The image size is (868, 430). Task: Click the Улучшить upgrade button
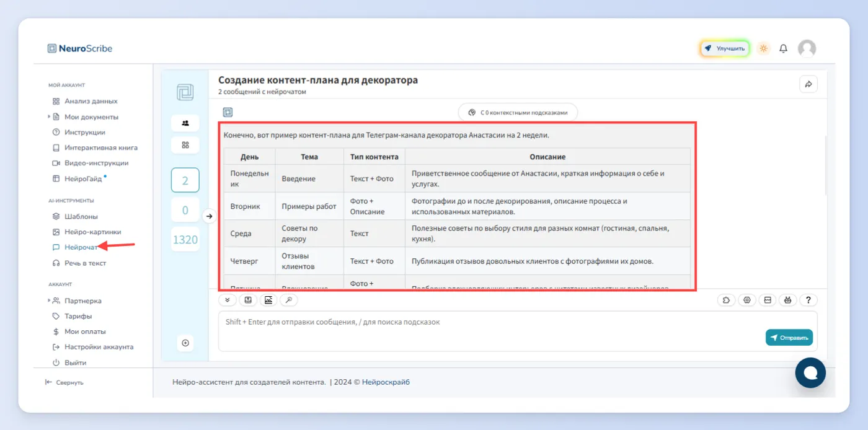tap(725, 48)
